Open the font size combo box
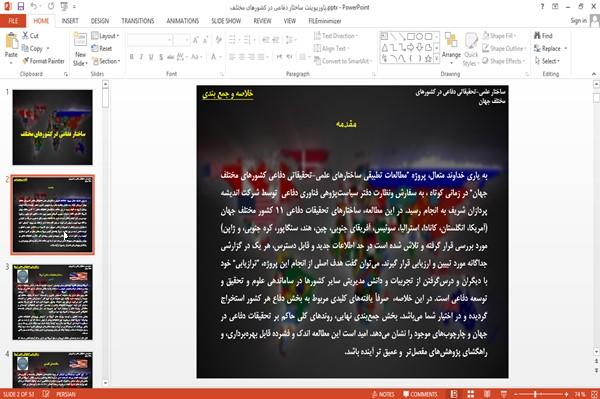Screen dimensions: 600x399 (x=181, y=39)
